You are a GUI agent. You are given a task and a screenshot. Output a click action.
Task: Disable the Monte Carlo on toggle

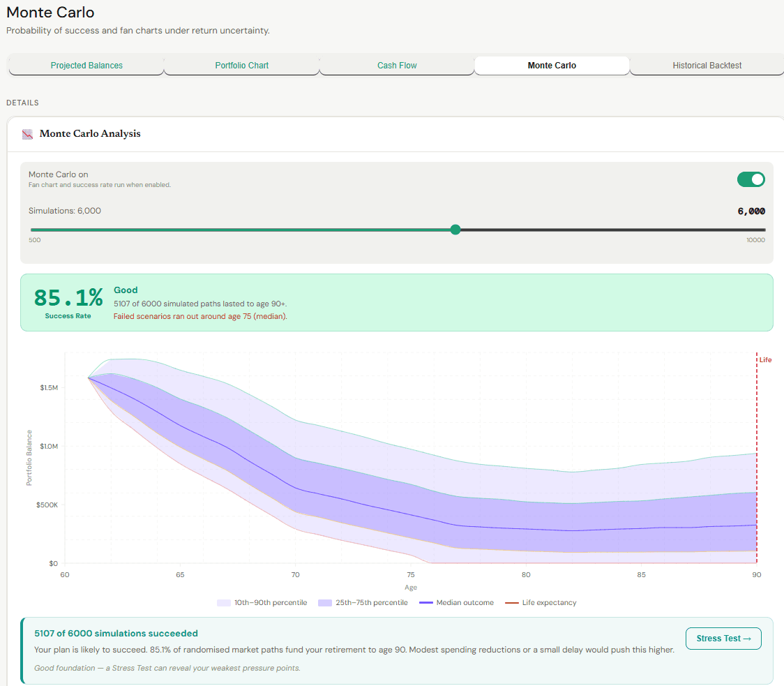click(x=751, y=179)
